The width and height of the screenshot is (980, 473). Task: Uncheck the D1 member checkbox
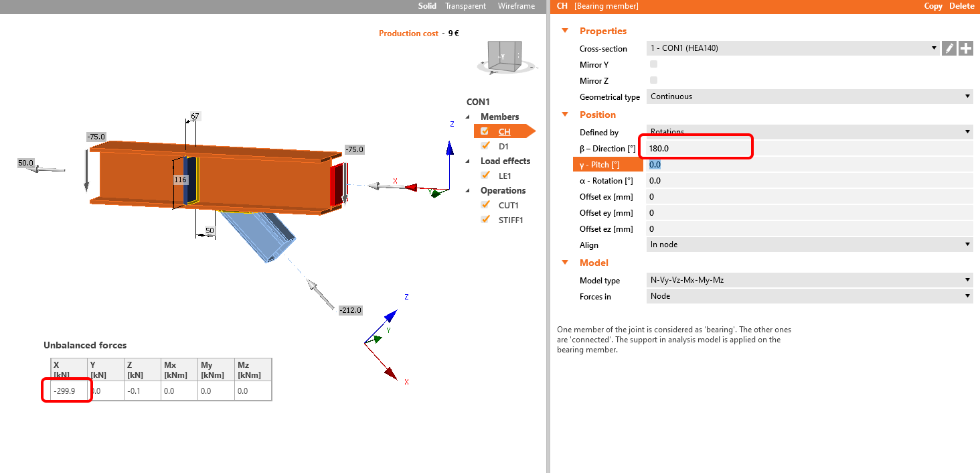click(485, 145)
